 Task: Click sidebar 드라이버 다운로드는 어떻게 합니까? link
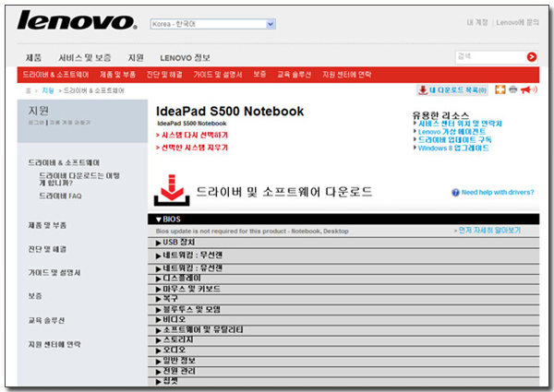tap(79, 179)
